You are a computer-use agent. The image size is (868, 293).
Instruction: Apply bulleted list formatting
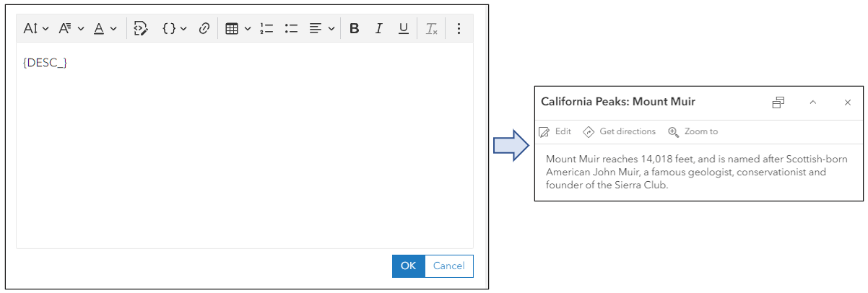(292, 29)
